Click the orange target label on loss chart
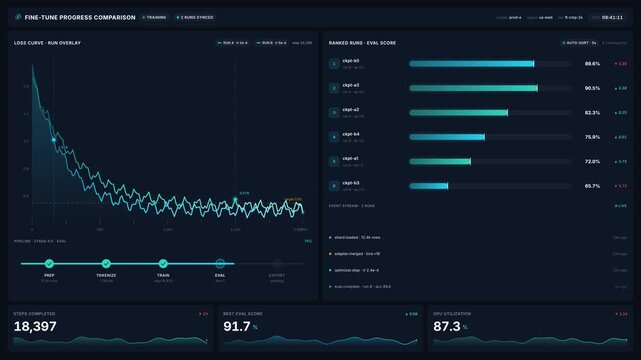This screenshot has width=641, height=360. (x=293, y=199)
